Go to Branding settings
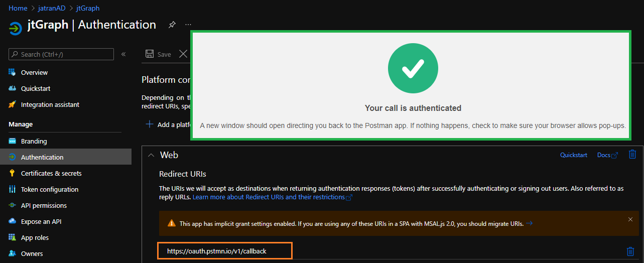Screen dimensions: 644x263 click(x=34, y=141)
